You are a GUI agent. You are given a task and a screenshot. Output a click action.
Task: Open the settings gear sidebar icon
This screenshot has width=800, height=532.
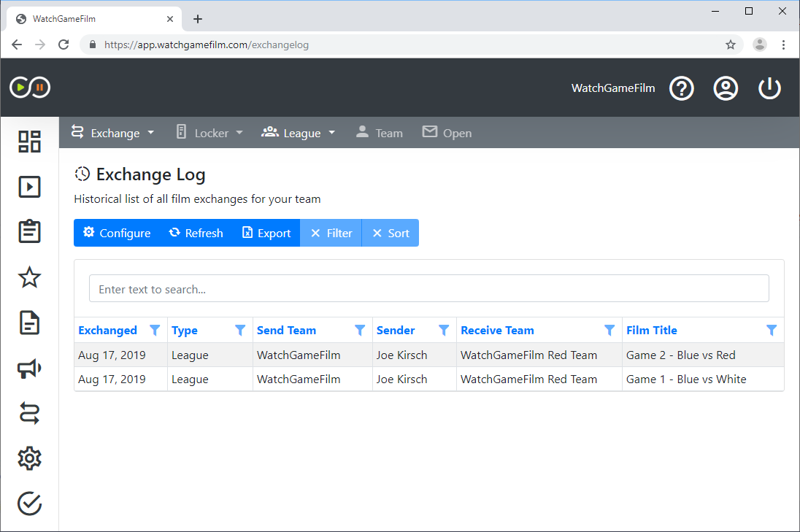pyautogui.click(x=29, y=458)
